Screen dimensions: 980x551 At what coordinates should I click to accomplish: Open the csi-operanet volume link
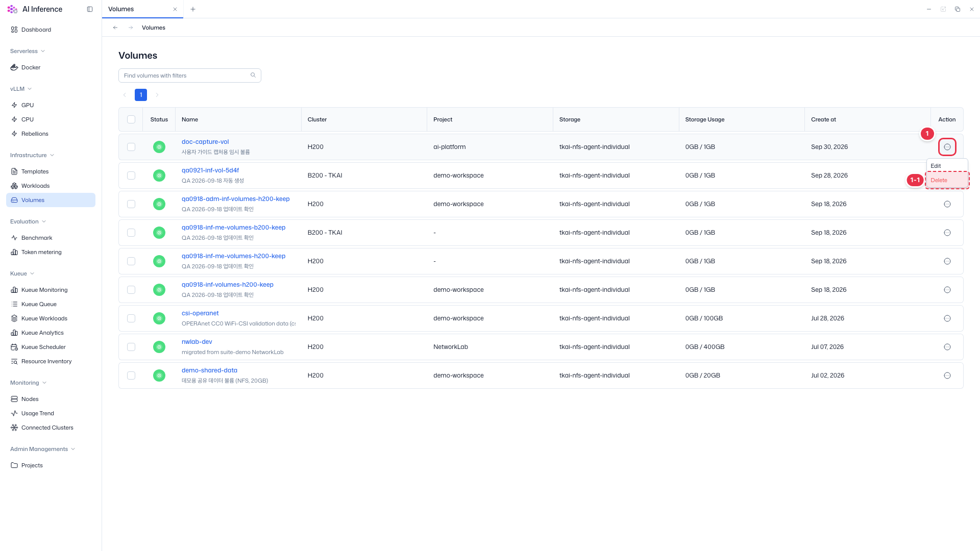[x=200, y=313]
